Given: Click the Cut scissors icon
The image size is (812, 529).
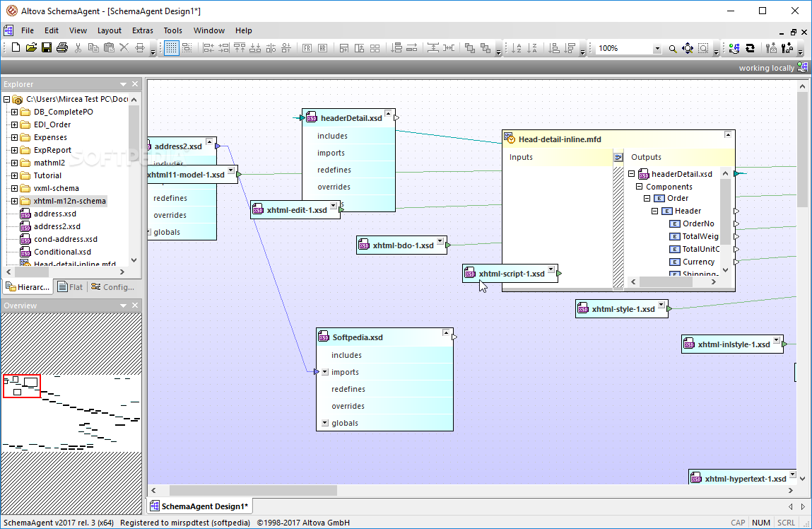Looking at the screenshot, I should tap(78, 48).
